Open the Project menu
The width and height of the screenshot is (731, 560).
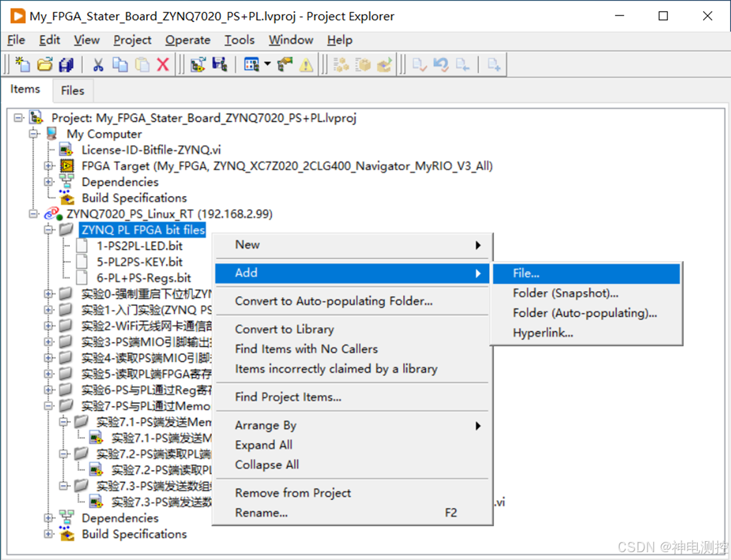point(132,40)
